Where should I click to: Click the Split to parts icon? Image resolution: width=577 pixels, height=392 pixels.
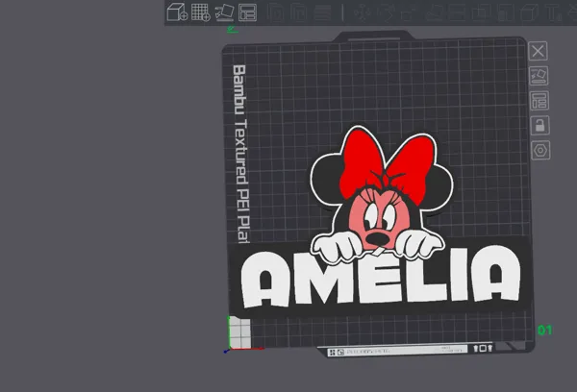tap(298, 12)
